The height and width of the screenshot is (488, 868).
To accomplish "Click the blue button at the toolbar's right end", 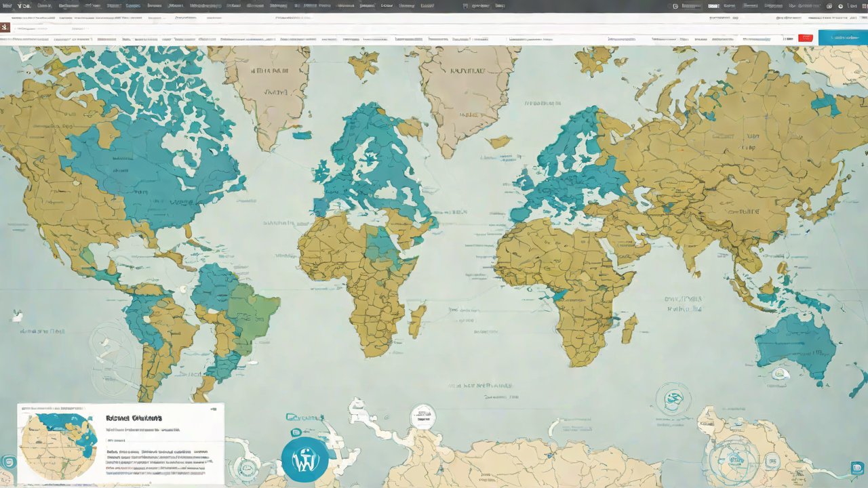I will tap(843, 38).
